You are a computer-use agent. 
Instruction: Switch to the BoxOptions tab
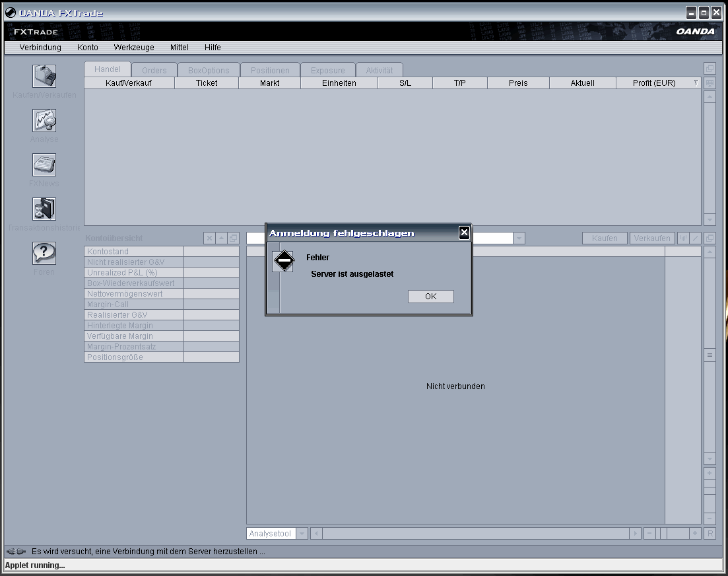pos(209,70)
